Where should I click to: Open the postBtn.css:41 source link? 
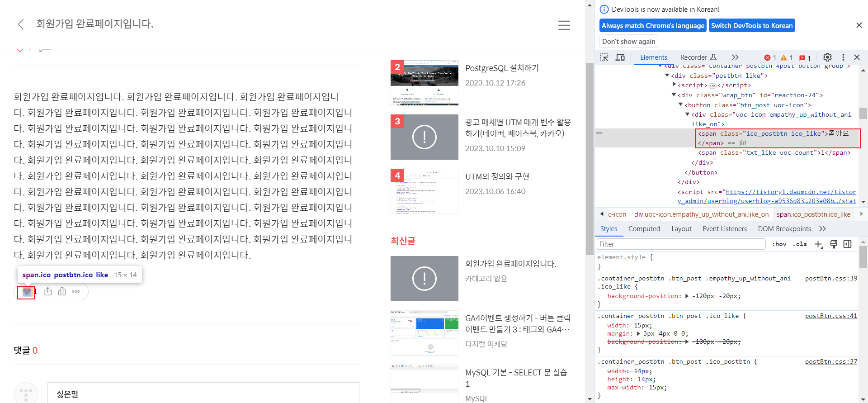(831, 316)
